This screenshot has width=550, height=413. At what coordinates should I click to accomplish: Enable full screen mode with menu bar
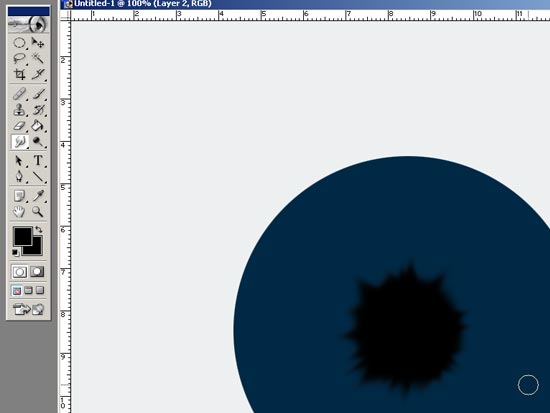click(28, 291)
